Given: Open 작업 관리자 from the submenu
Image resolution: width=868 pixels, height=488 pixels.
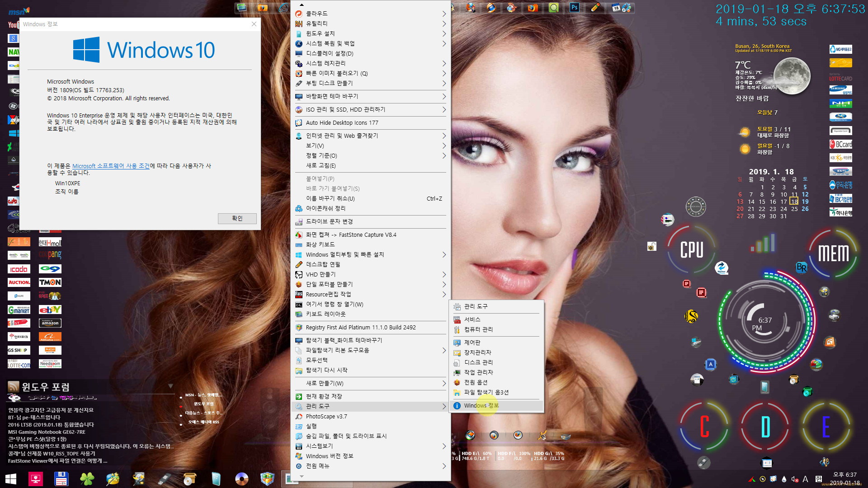Looking at the screenshot, I should [x=496, y=372].
